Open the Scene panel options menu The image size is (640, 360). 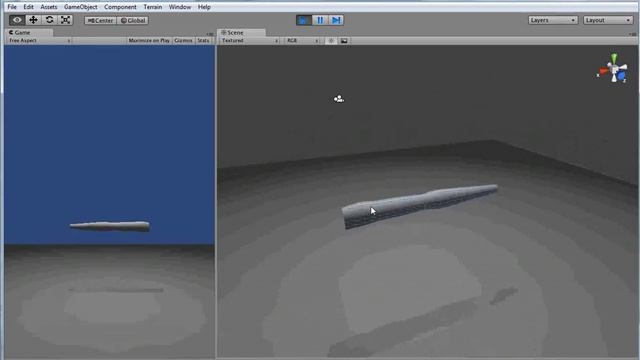tap(632, 34)
